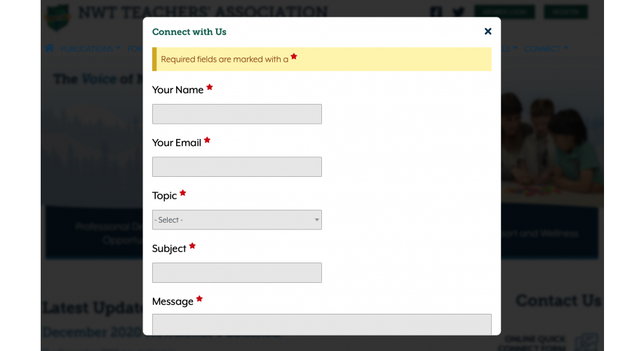
Task: Click the home icon in background navigation
Action: pos(49,48)
